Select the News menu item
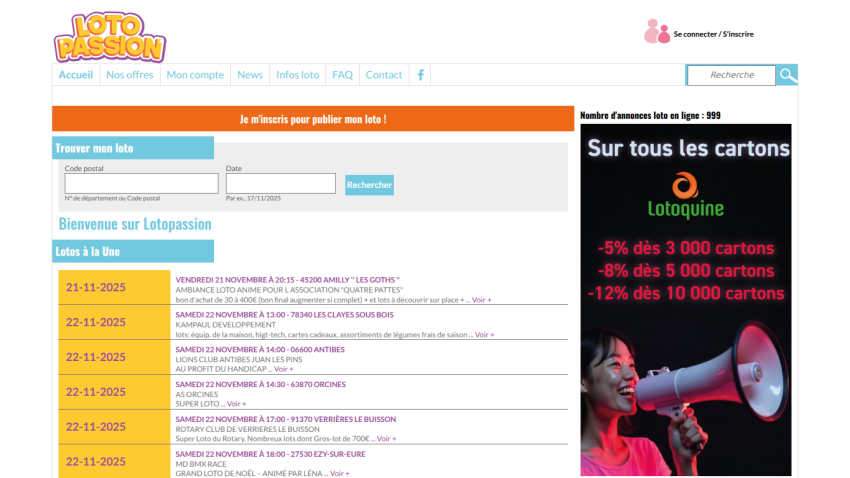Image resolution: width=850 pixels, height=478 pixels. point(250,75)
